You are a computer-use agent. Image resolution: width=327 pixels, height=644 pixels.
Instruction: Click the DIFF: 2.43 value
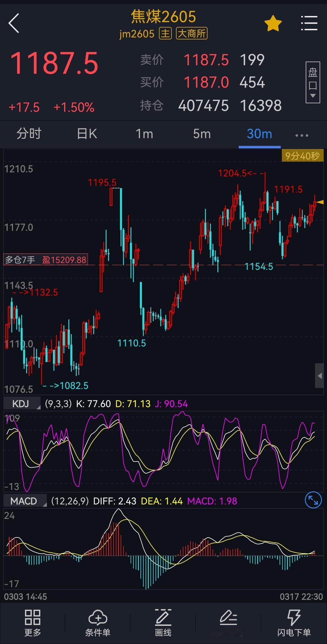(115, 501)
